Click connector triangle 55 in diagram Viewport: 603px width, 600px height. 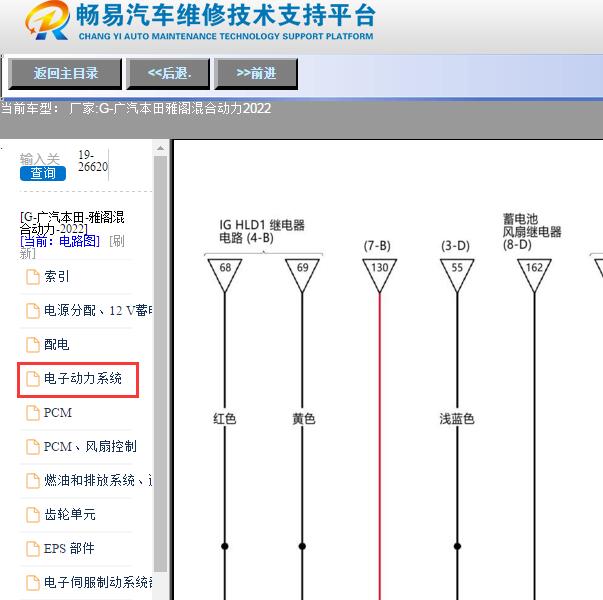[x=457, y=275]
